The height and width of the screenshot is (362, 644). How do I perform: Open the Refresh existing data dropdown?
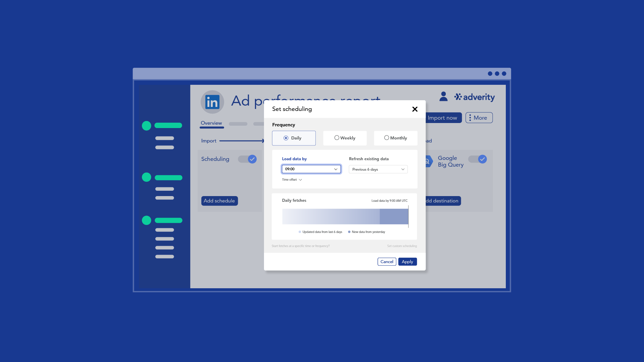[x=378, y=170]
